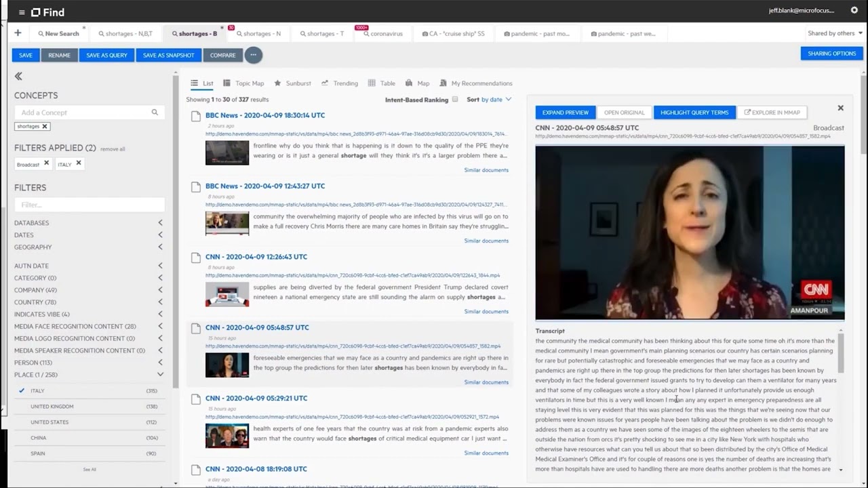
Task: Expand the DATES filter section
Action: (x=89, y=235)
